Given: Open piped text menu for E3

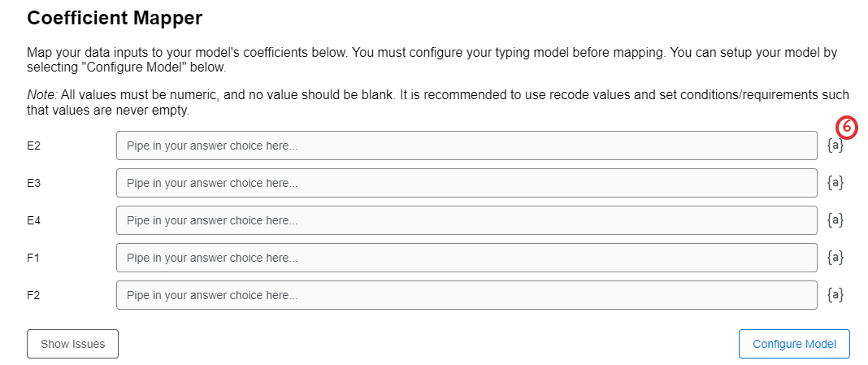Looking at the screenshot, I should [835, 183].
